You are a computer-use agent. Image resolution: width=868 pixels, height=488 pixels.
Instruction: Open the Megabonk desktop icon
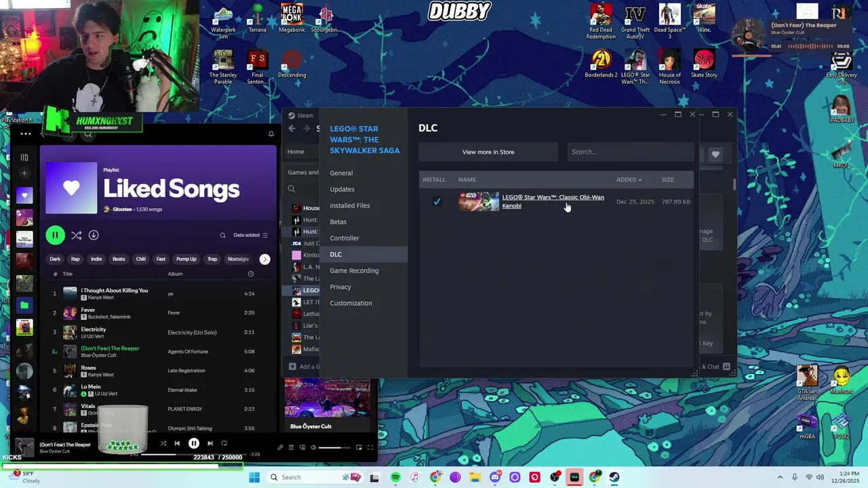(x=292, y=19)
